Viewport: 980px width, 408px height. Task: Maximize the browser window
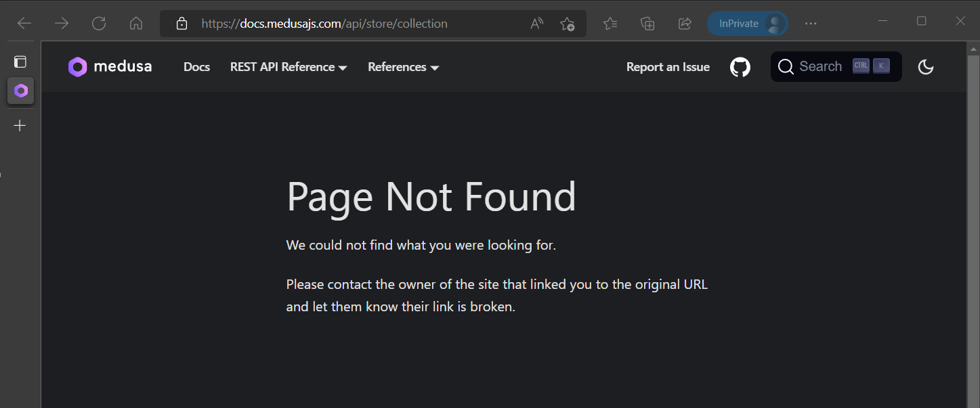pyautogui.click(x=921, y=21)
